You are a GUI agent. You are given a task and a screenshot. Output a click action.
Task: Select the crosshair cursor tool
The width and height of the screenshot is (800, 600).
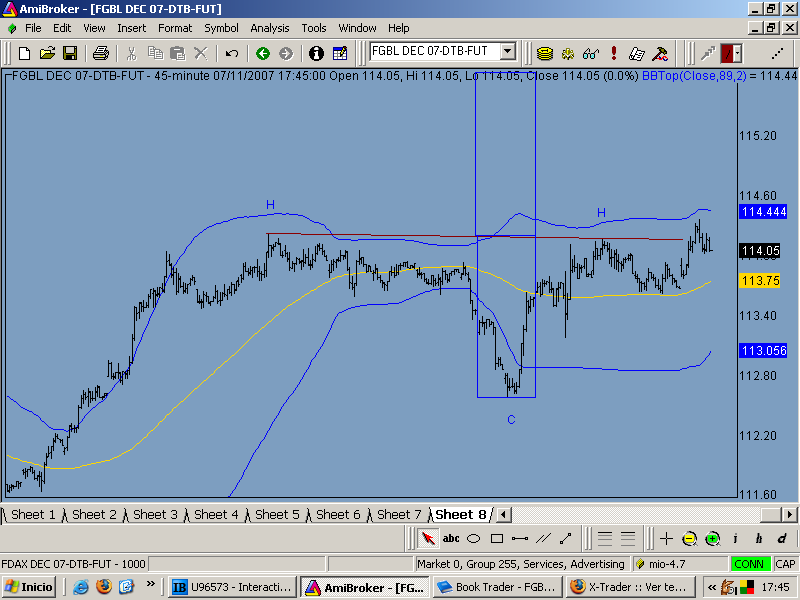click(x=666, y=538)
